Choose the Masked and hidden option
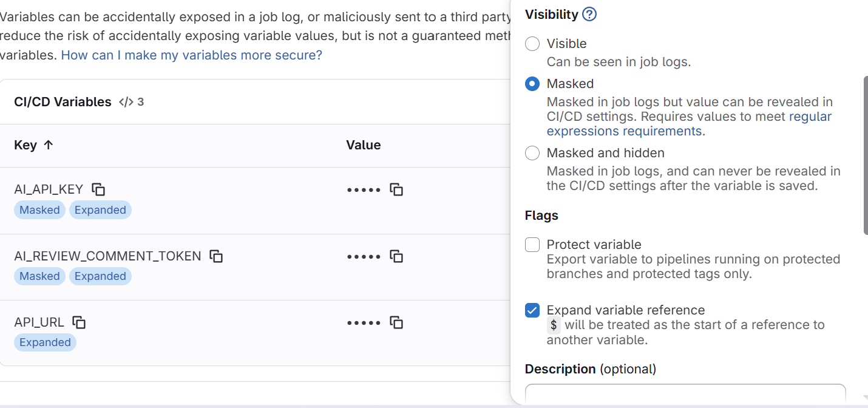868x408 pixels. click(x=532, y=153)
